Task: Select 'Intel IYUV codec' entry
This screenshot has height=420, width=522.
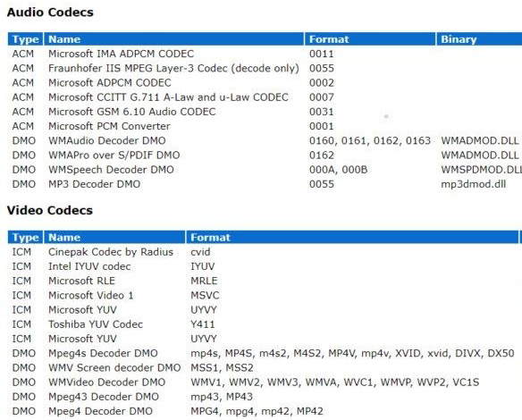Action: (89, 266)
